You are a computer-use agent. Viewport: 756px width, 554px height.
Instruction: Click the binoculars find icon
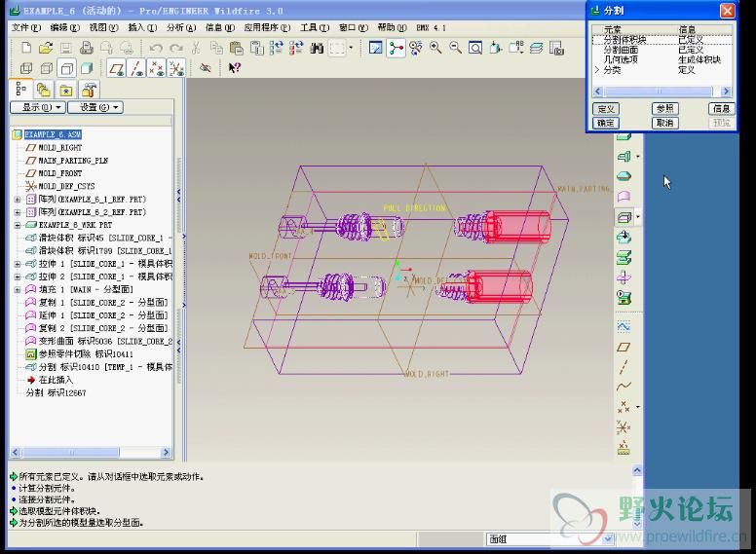317,48
